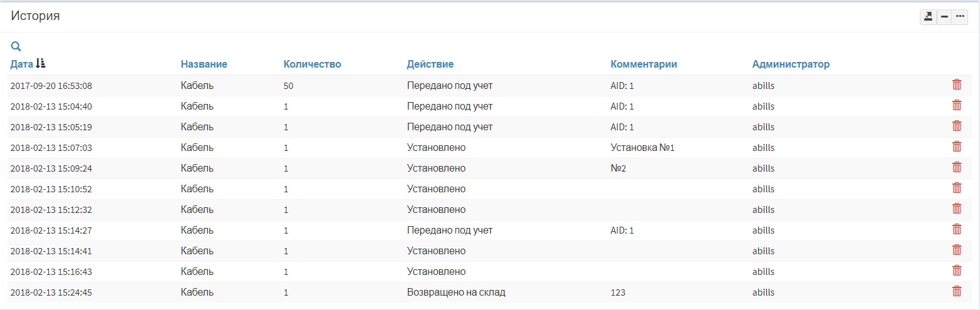Sort the table by the Количество column
The image size is (980, 310).
pos(312,64)
